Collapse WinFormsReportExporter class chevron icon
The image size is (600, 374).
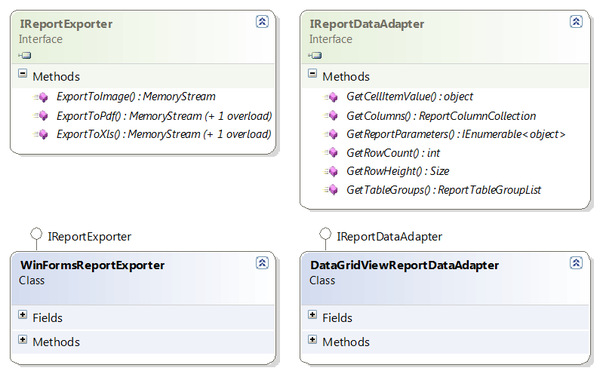[x=262, y=263]
